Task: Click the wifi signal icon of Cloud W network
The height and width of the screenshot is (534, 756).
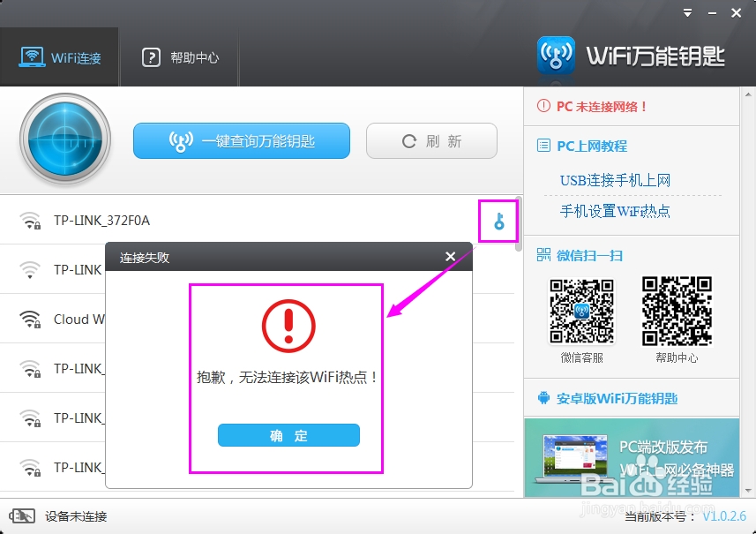Action: (30, 320)
